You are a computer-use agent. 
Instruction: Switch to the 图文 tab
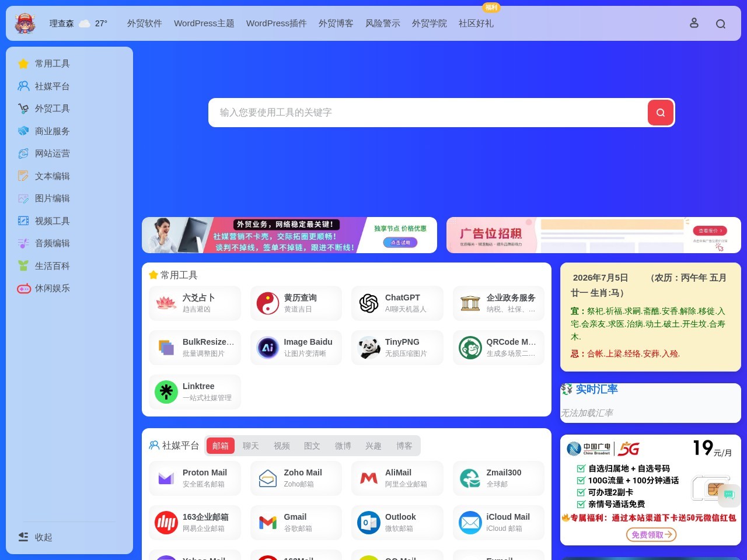pos(312,446)
